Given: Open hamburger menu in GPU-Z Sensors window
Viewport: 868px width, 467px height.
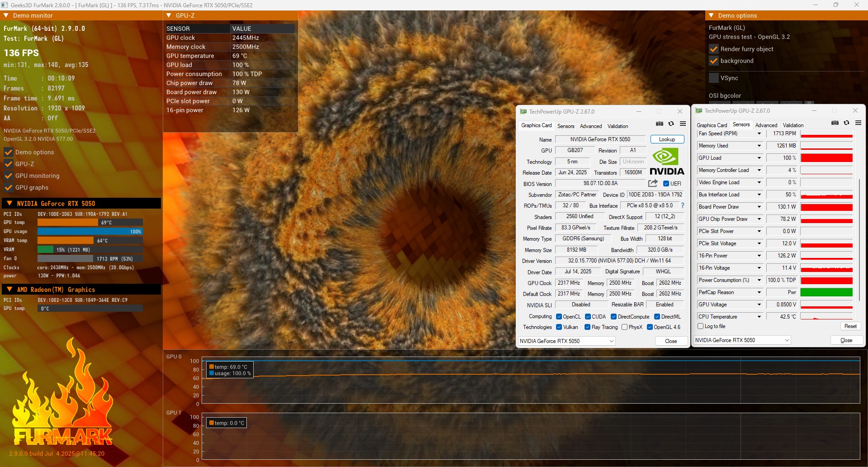Looking at the screenshot, I should [859, 123].
